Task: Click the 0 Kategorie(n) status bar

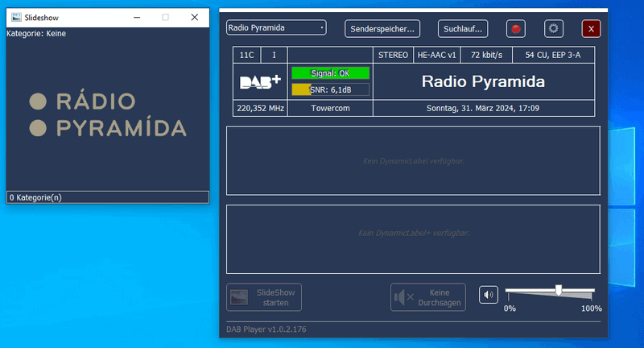Action: click(x=108, y=197)
